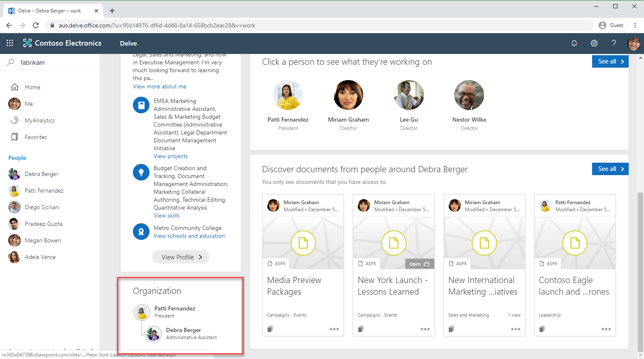Open the Office app launcher waffle
Screen dimensions: 644x359
10,43
